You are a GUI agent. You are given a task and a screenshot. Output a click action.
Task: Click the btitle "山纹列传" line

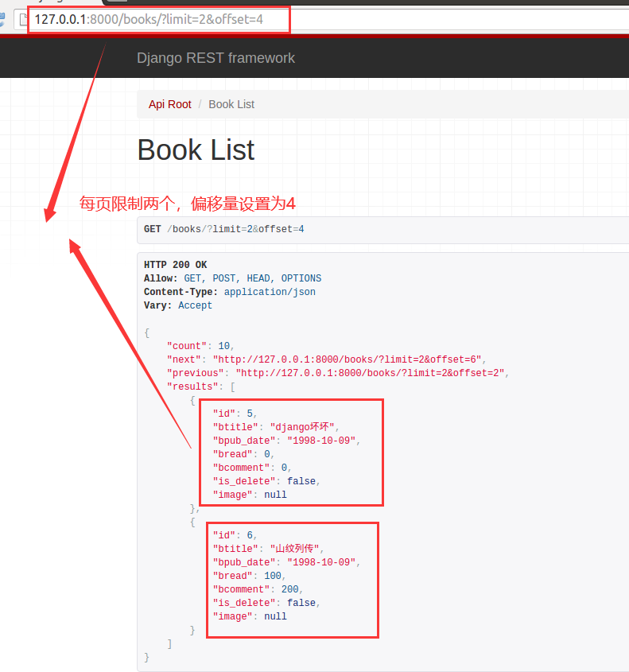(268, 549)
